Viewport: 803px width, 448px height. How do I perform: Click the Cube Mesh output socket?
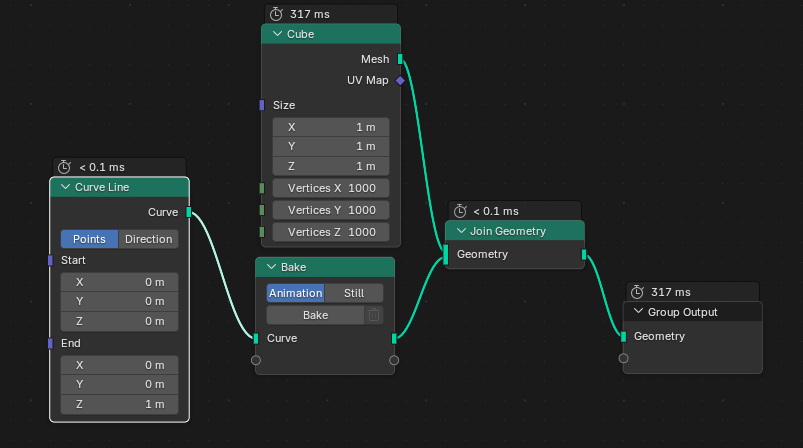400,59
